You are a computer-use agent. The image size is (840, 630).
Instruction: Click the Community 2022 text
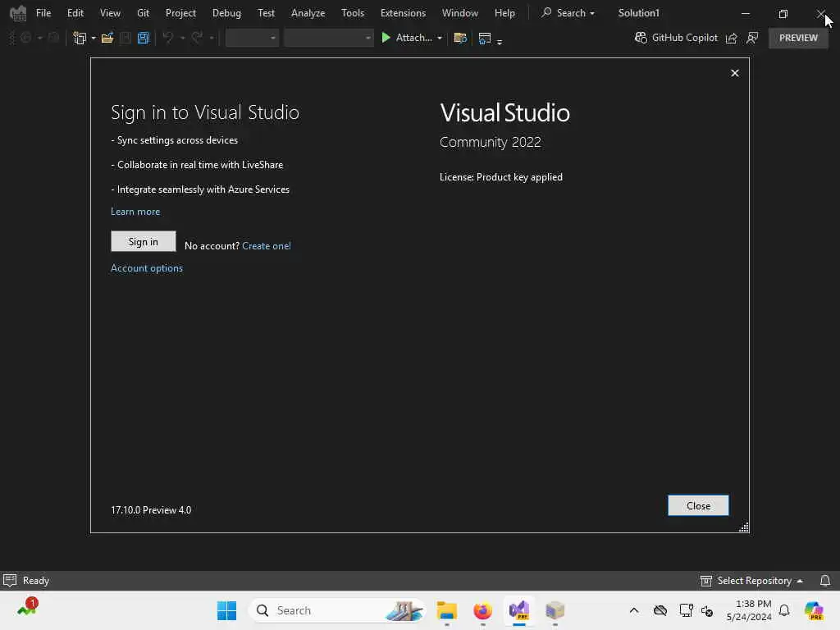[x=491, y=142]
